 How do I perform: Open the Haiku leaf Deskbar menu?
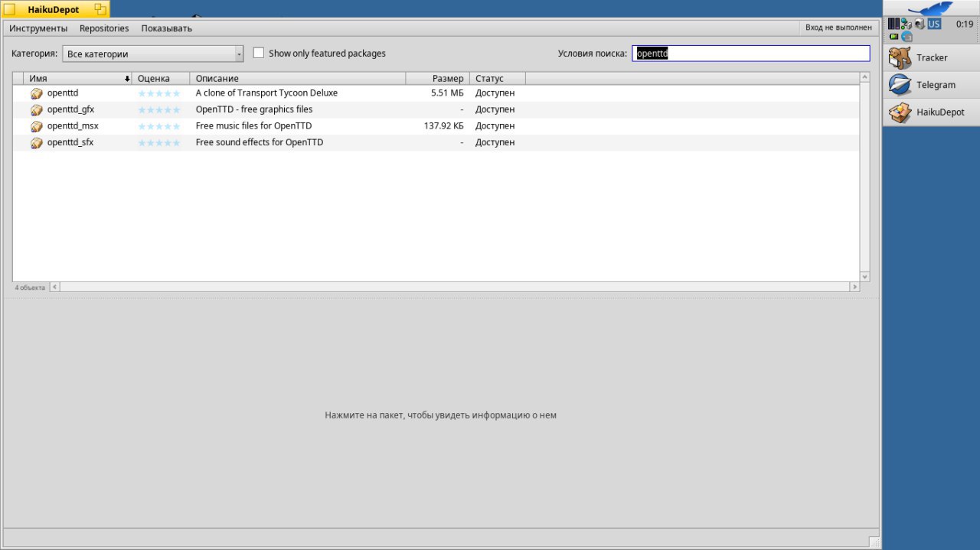click(931, 8)
